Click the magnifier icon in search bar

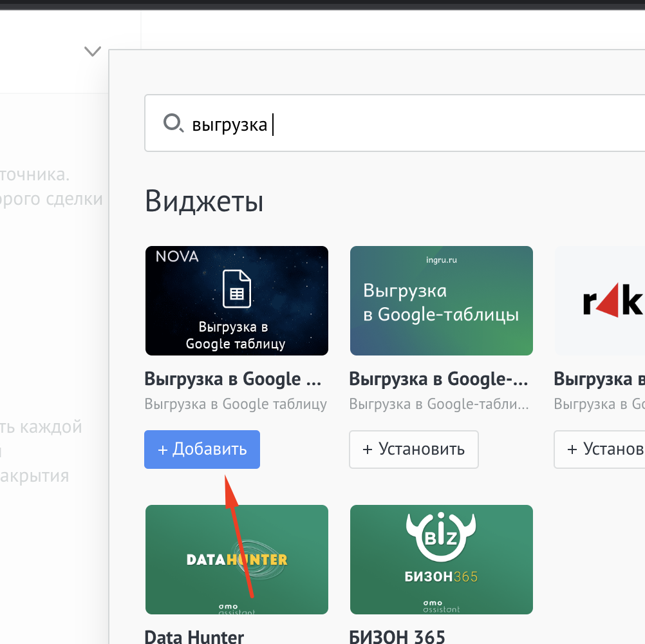click(x=173, y=123)
